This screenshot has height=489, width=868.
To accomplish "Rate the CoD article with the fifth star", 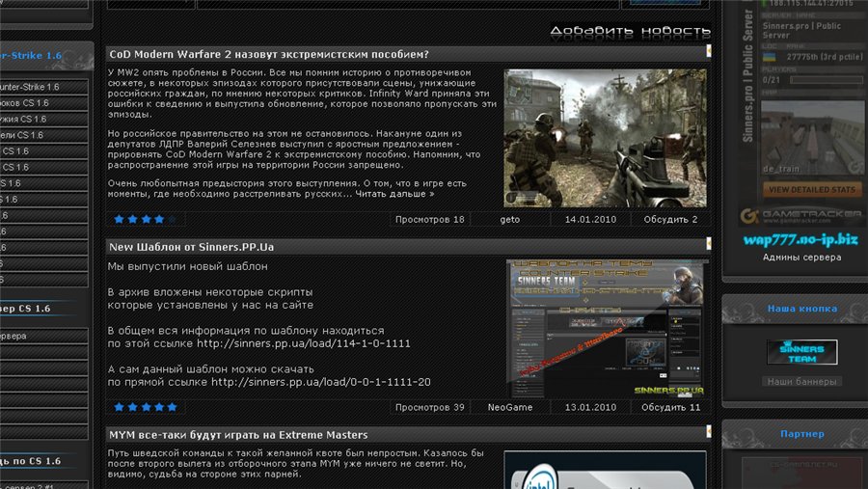I will point(173,219).
